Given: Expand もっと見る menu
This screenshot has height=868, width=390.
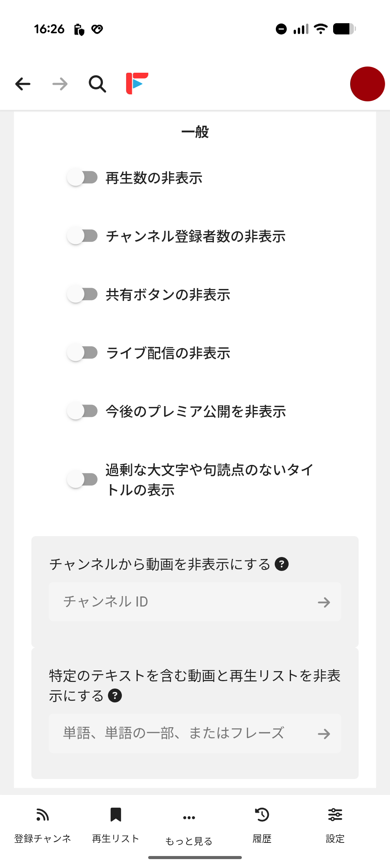Looking at the screenshot, I should [x=189, y=826].
